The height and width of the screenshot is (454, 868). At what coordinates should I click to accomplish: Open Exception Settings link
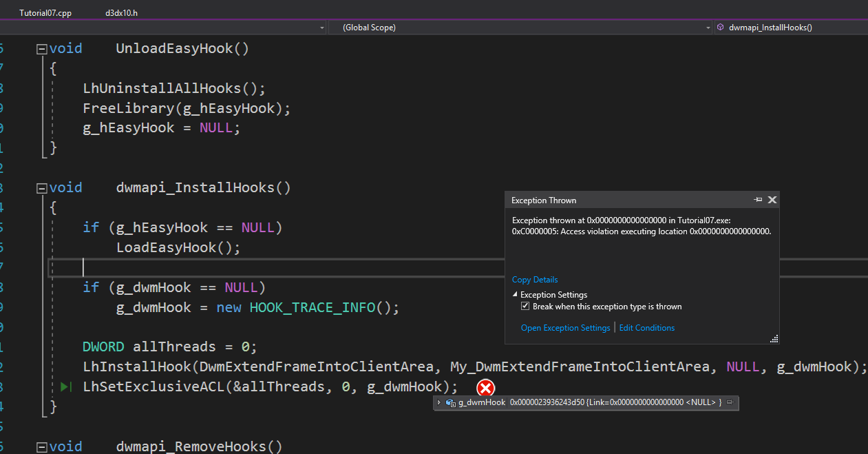pyautogui.click(x=565, y=328)
